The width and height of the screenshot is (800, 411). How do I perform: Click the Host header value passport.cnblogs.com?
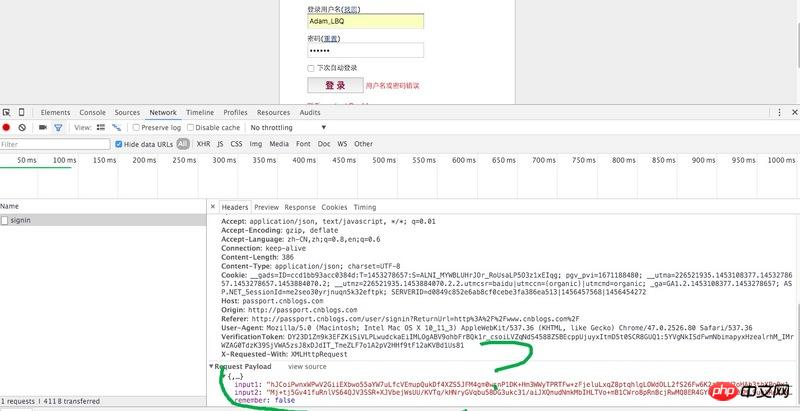tap(282, 301)
